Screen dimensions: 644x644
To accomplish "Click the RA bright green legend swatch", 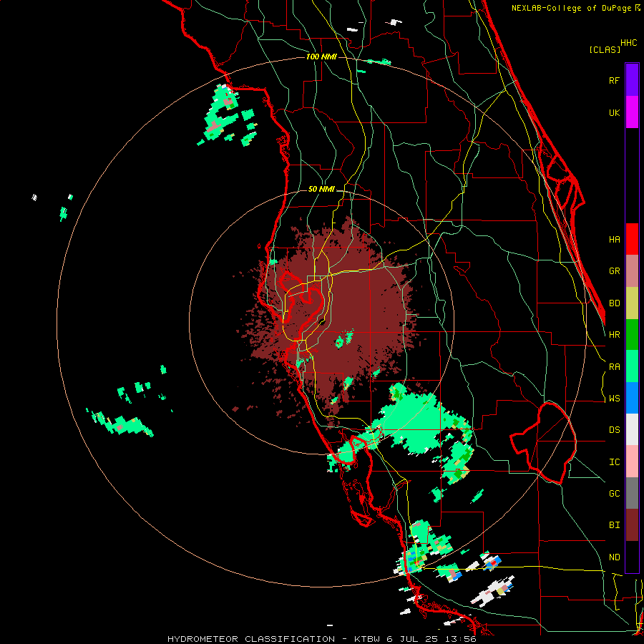I will pos(632,366).
